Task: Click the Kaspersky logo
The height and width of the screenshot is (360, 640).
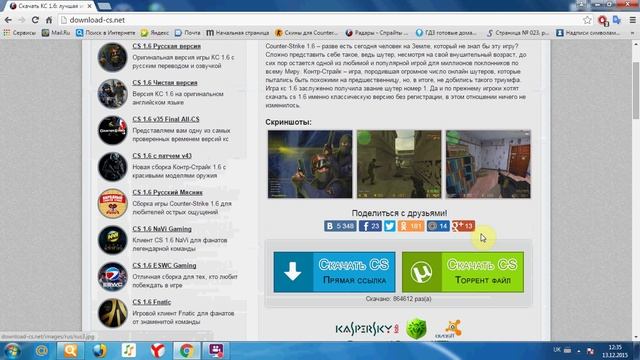Action: click(x=367, y=329)
